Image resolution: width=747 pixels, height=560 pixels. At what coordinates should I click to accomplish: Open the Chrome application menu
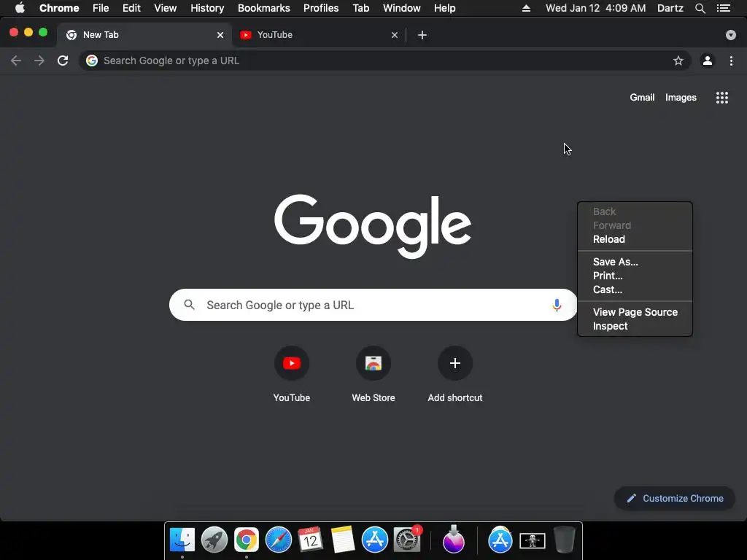pyautogui.click(x=59, y=8)
